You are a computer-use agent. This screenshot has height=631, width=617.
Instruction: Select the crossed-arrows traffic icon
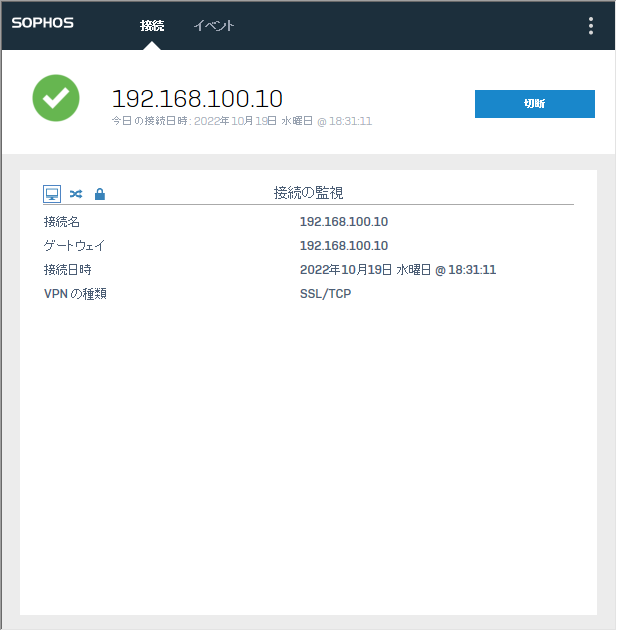pyautogui.click(x=76, y=193)
